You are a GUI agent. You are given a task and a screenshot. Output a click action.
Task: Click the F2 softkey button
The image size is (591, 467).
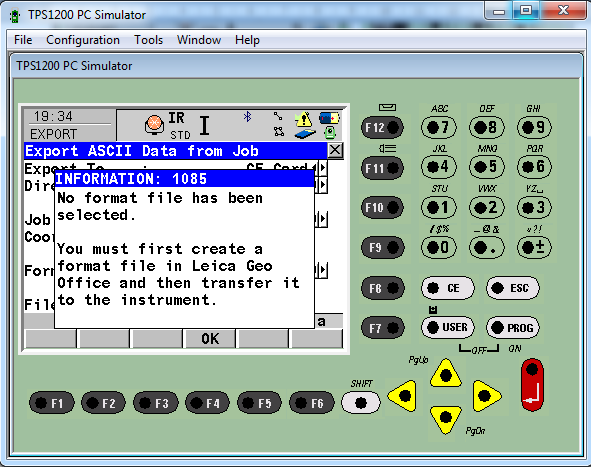(104, 403)
